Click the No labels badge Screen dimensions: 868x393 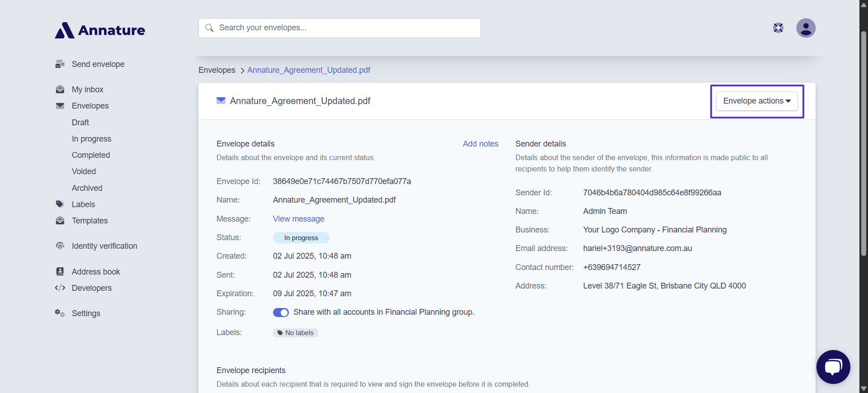296,333
